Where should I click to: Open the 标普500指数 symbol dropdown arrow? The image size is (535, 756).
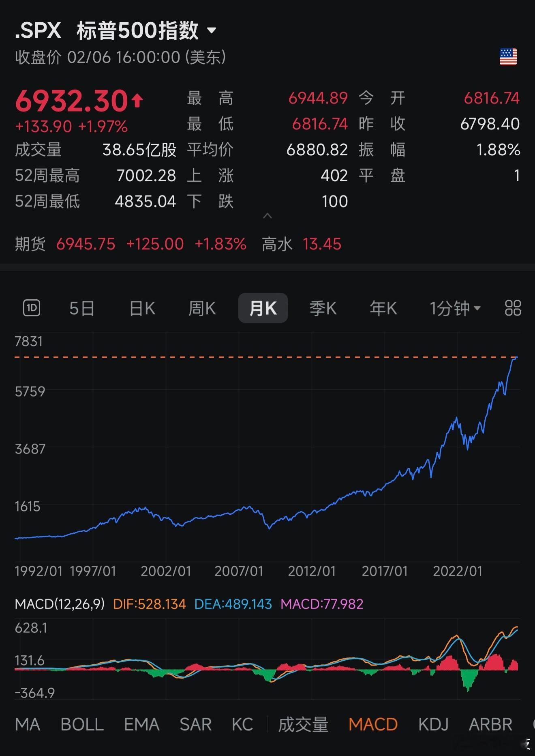pos(212,30)
